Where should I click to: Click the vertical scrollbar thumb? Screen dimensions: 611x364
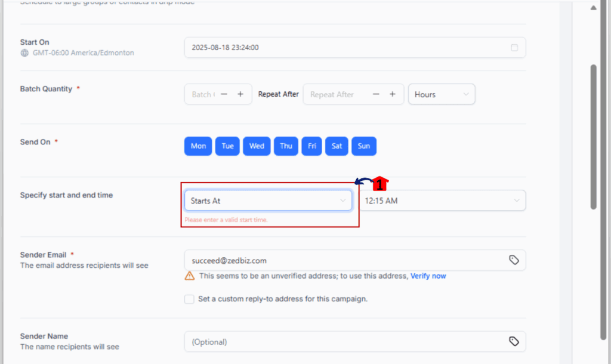click(594, 137)
